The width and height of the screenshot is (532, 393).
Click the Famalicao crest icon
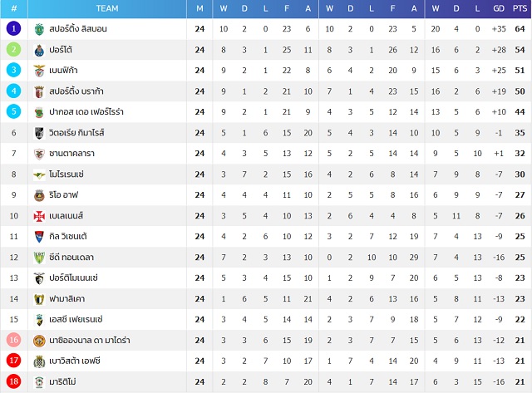(39, 299)
